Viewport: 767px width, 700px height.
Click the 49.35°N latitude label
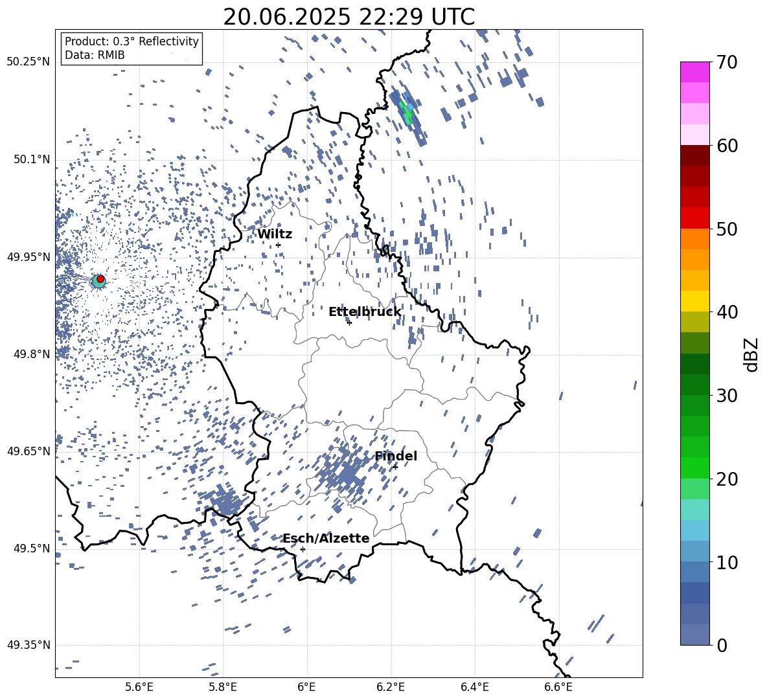click(x=29, y=645)
